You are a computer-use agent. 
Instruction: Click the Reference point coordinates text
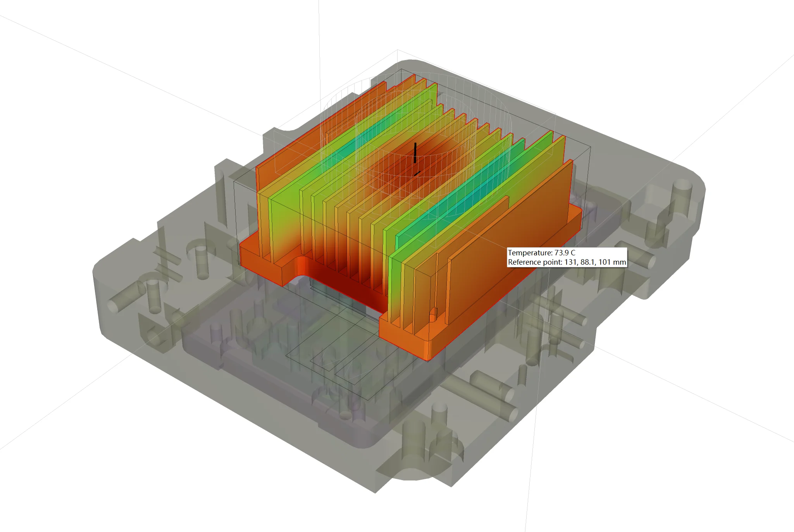pos(567,262)
